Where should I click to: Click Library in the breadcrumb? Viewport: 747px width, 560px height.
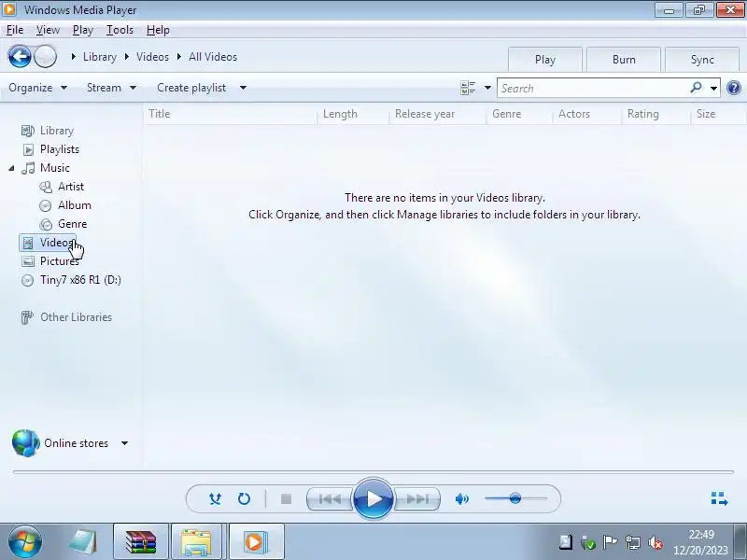click(100, 57)
